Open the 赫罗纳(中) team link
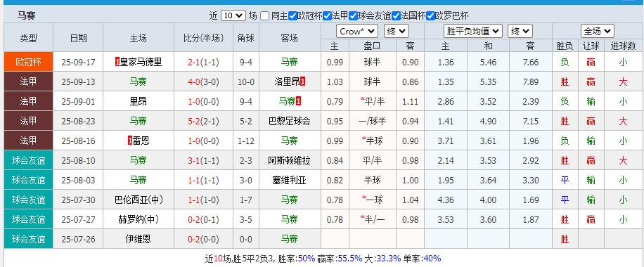The height and width of the screenshot is (267, 644). [x=139, y=219]
